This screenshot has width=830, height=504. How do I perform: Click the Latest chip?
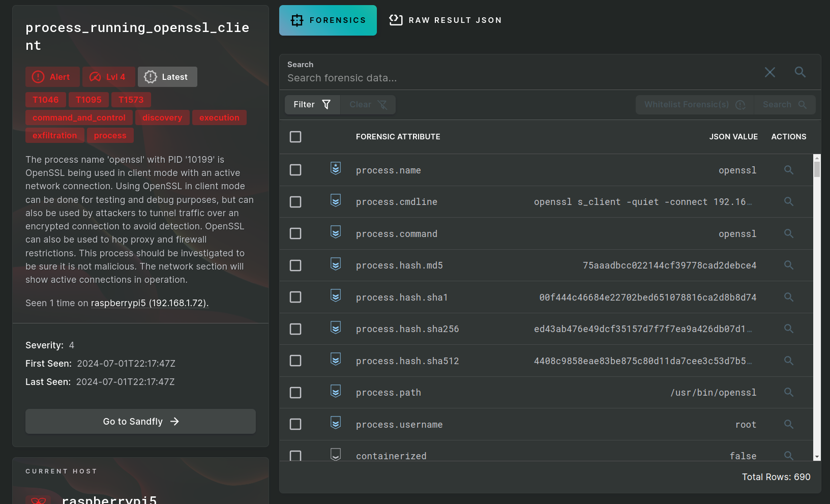[167, 77]
